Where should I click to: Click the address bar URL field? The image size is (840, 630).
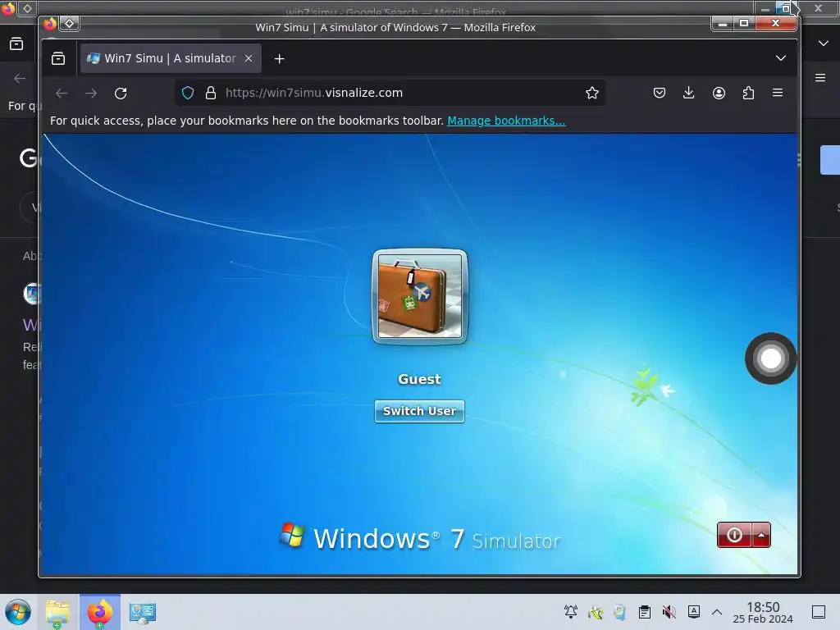(390, 93)
